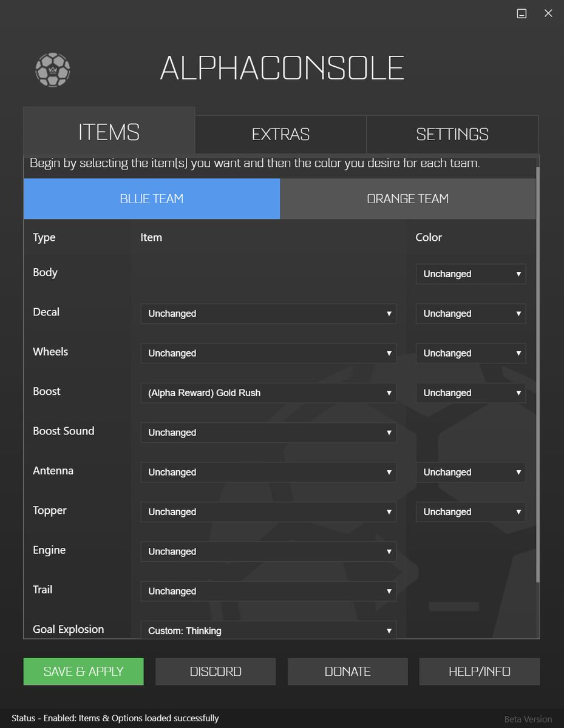The width and height of the screenshot is (564, 728).
Task: Click the AlphaConsole soccer ball logo
Action: coord(52,70)
